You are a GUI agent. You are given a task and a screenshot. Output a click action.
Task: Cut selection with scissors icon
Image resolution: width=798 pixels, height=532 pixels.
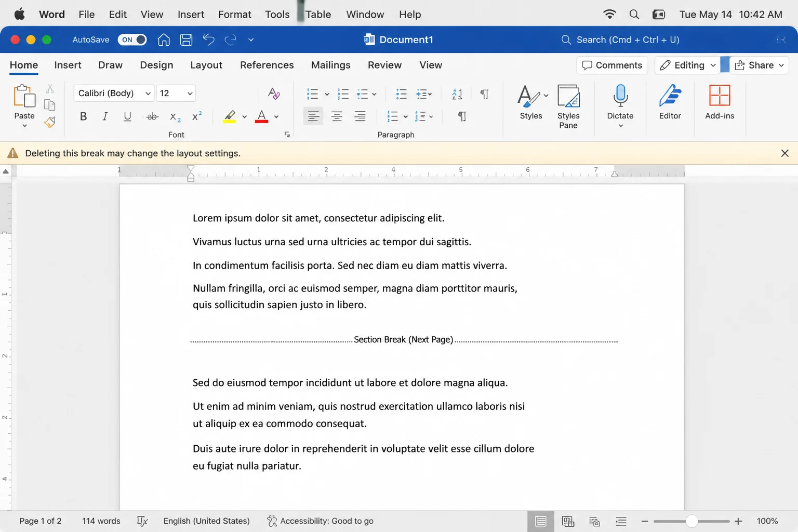(50, 89)
